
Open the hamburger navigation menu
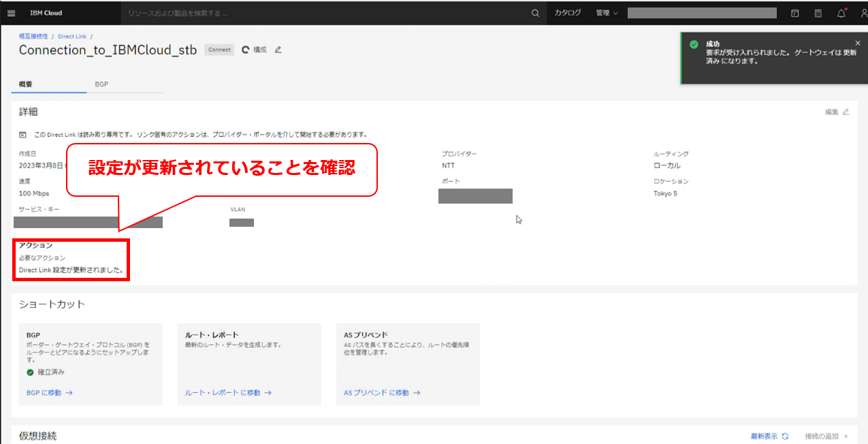(x=11, y=13)
